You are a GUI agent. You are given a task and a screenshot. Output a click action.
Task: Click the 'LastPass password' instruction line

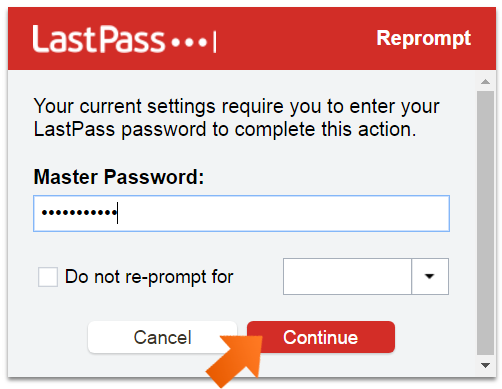click(x=225, y=129)
